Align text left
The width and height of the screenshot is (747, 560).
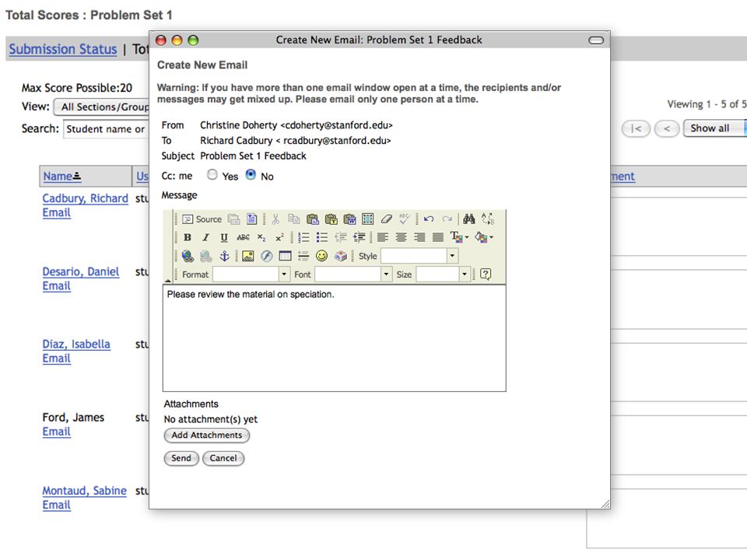(383, 237)
